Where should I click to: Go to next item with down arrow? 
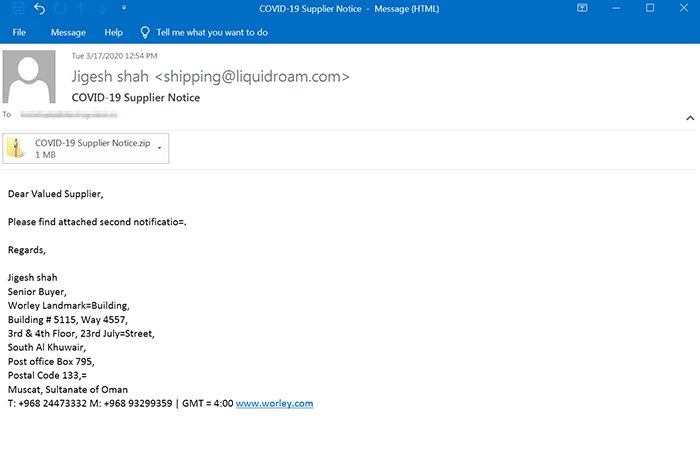[x=102, y=8]
